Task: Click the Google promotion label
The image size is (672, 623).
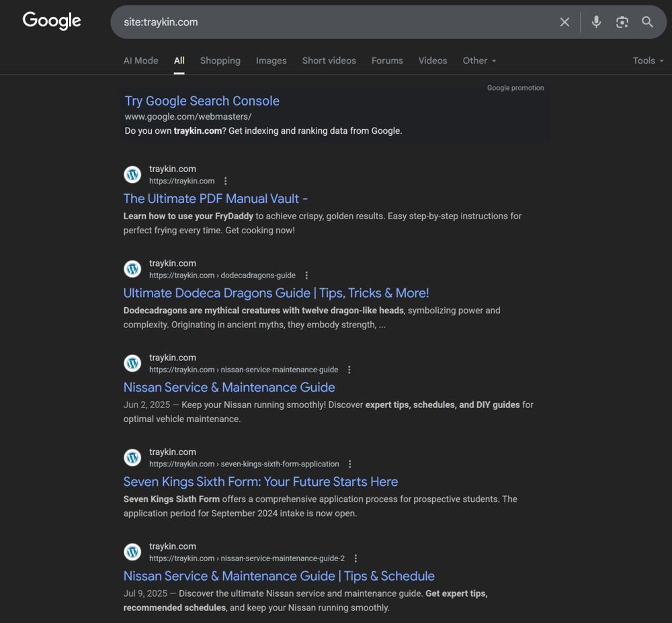Action: [515, 87]
